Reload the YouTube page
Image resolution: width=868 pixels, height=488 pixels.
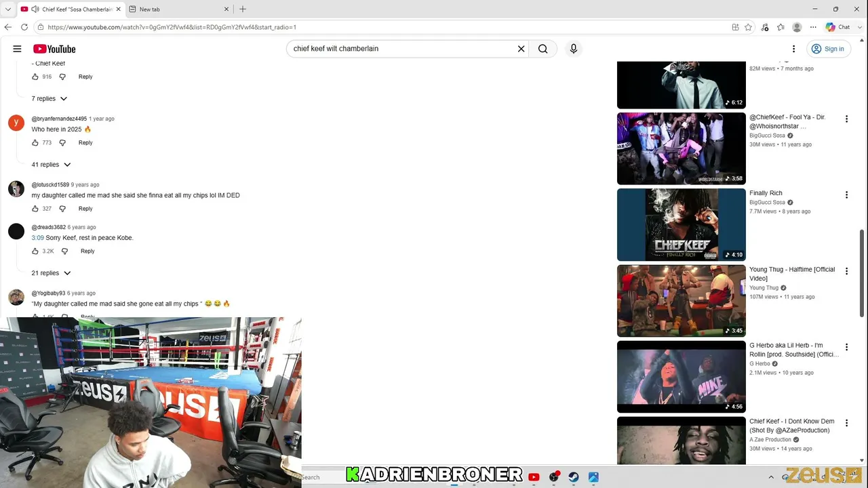24,27
